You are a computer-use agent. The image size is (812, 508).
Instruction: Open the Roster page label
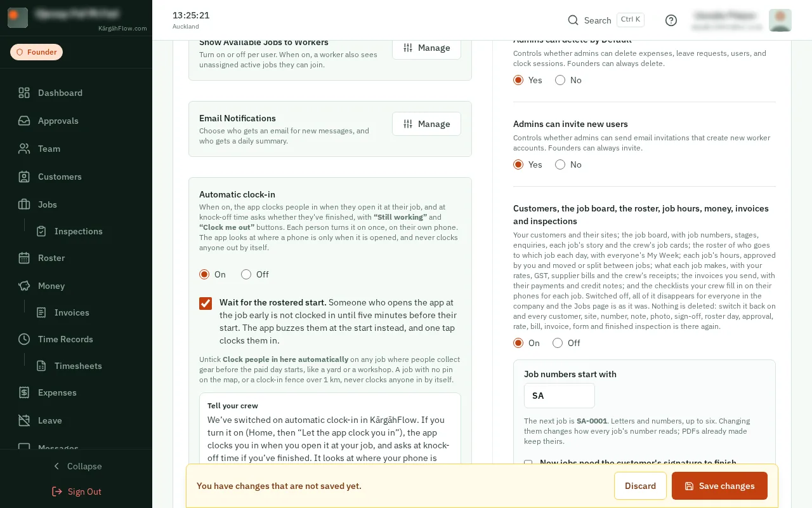[51, 258]
